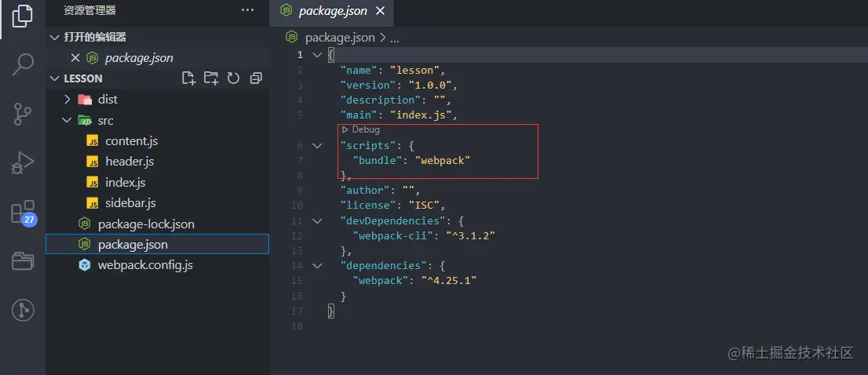Fold the scripts block at line 6
The width and height of the screenshot is (868, 375).
tap(316, 145)
